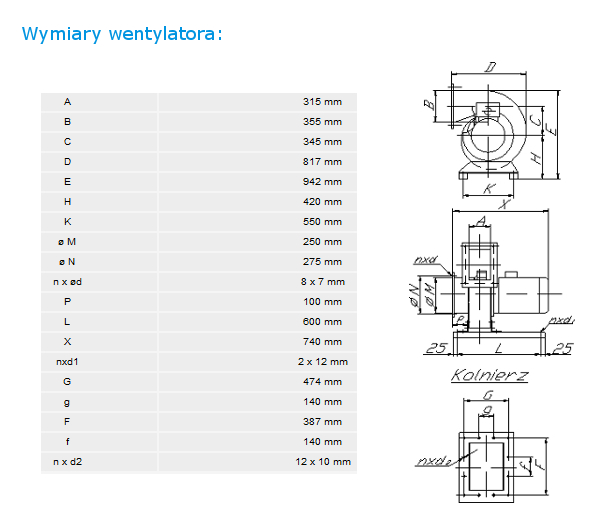
Task: Click the '420 mm' value for H
Action: tap(322, 202)
